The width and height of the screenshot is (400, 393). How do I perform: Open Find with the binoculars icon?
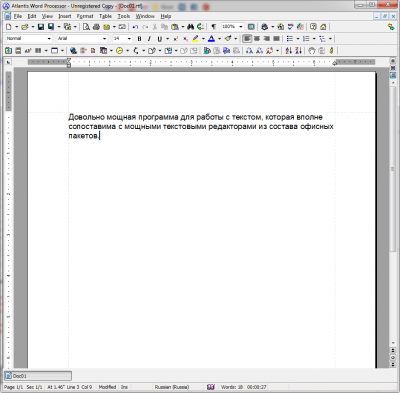coord(191,27)
